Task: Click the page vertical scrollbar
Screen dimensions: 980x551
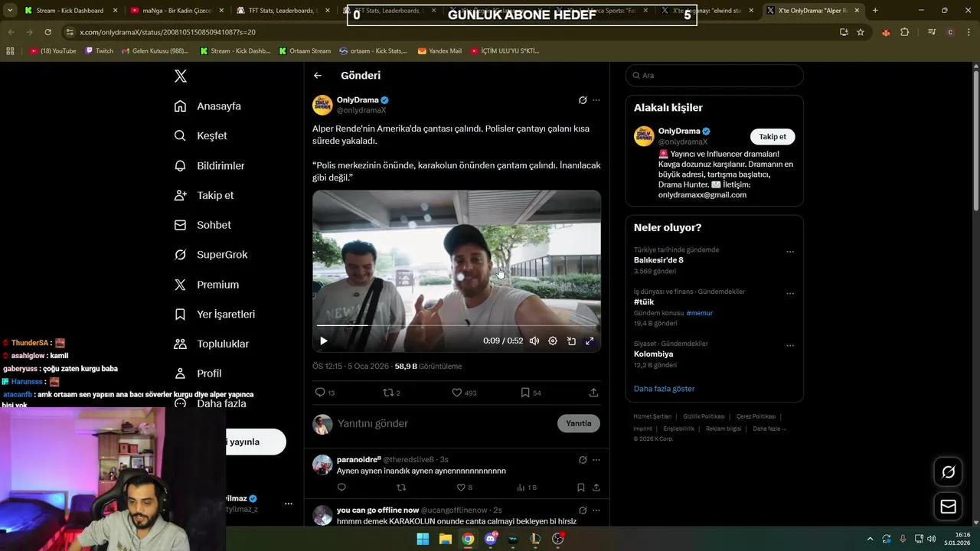Action: [975, 142]
